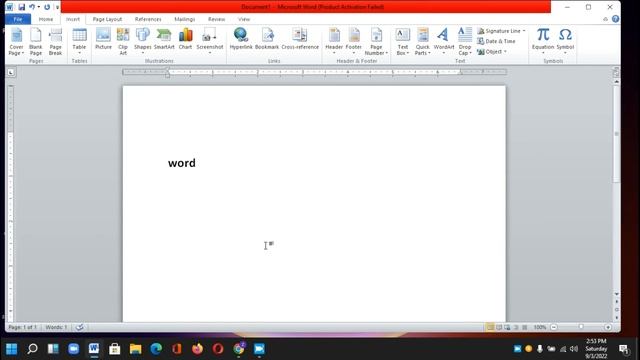
Task: Zoom in with the plus button
Action: tap(608, 327)
